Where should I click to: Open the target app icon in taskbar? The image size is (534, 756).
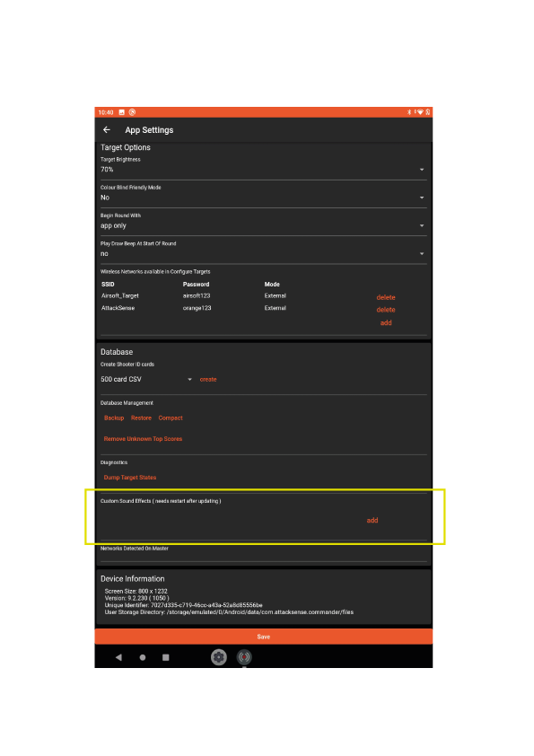click(x=244, y=656)
